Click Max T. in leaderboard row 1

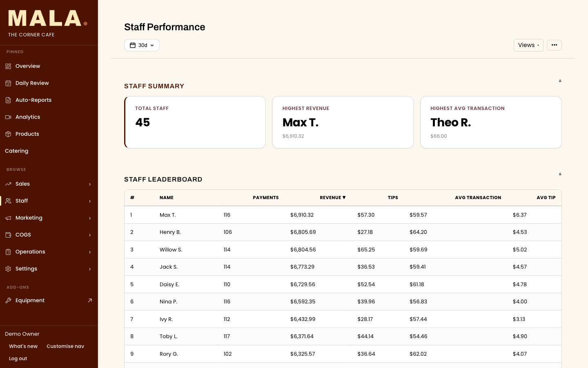[x=168, y=215]
